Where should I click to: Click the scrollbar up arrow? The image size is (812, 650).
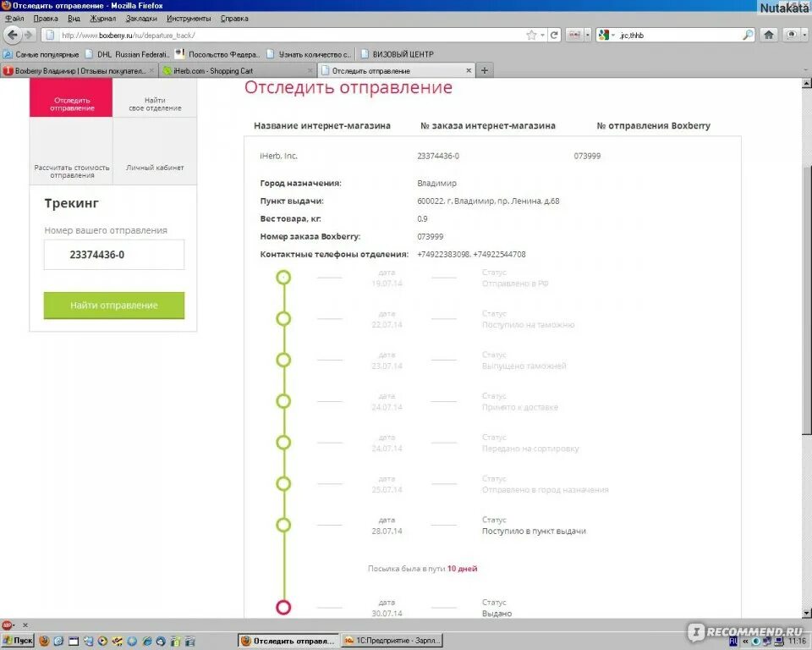click(x=806, y=83)
